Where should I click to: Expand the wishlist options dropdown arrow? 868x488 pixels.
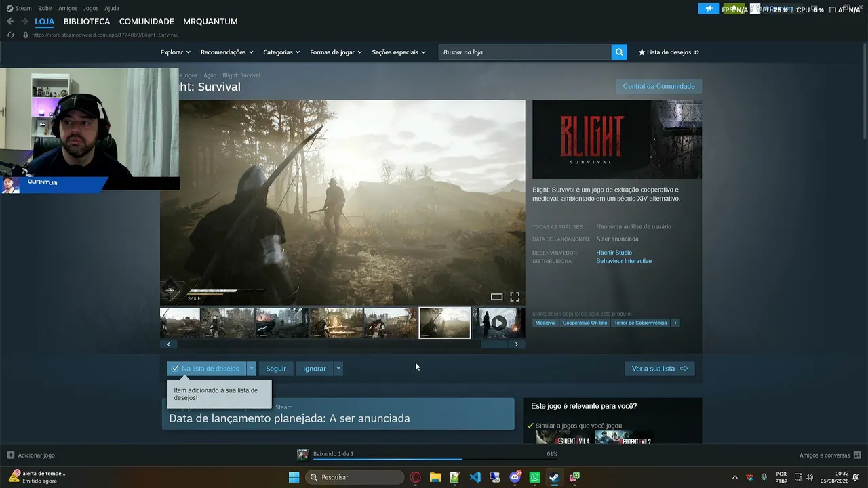[252, 369]
